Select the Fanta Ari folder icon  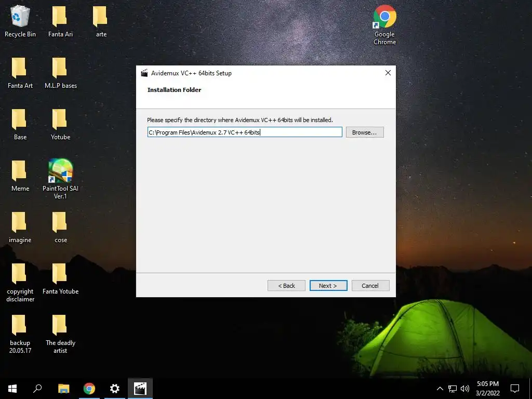(60, 21)
